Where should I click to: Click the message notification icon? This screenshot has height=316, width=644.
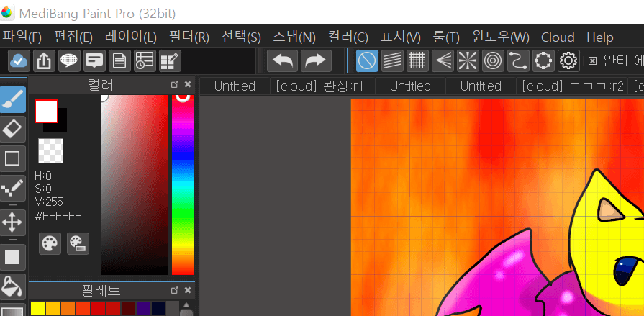tap(94, 60)
